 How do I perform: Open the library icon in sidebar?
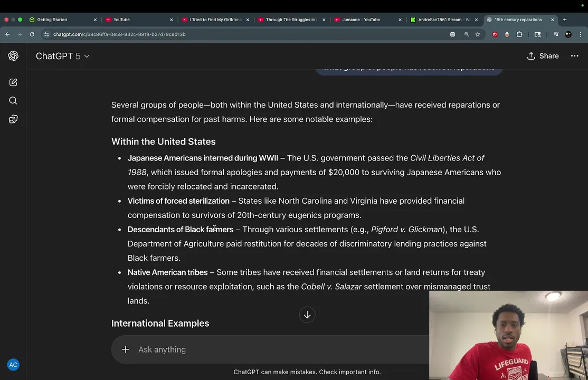[13, 119]
